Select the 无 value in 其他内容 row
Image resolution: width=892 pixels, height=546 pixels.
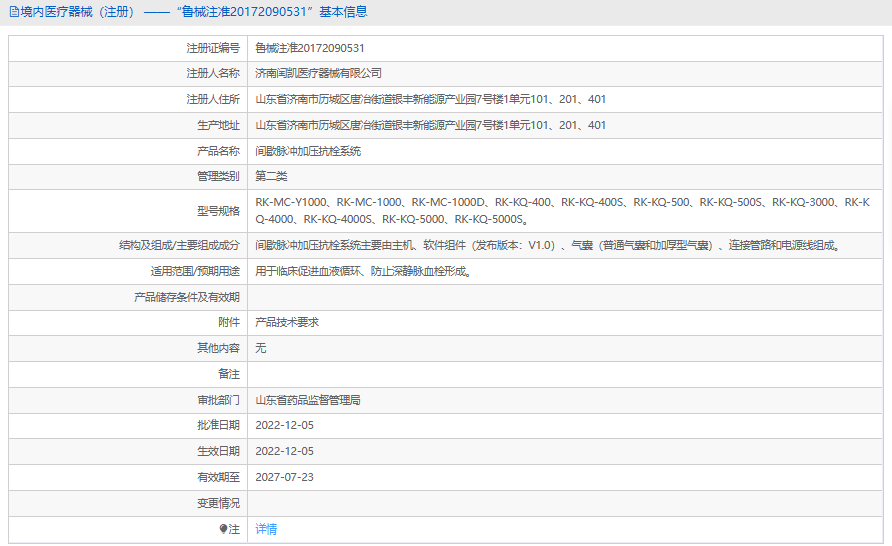[261, 348]
